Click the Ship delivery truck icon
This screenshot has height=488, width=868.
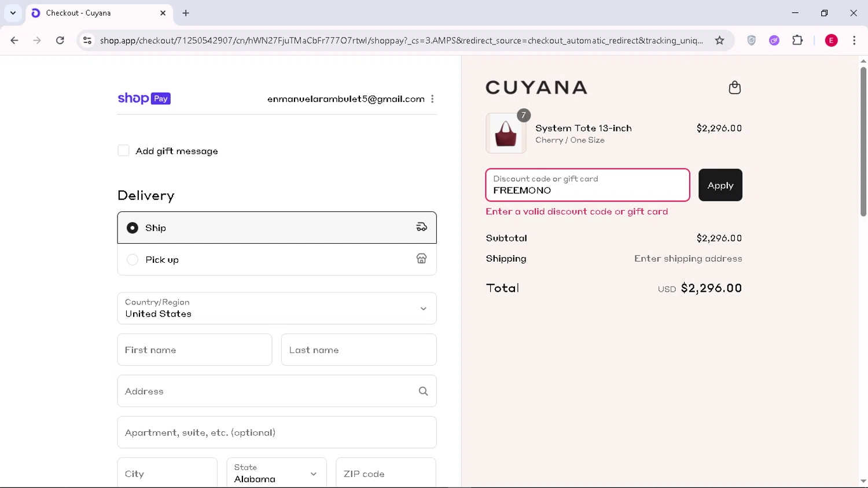(421, 227)
